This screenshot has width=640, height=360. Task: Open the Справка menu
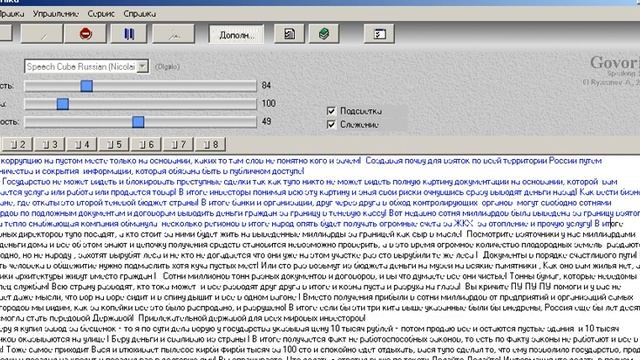(x=140, y=14)
